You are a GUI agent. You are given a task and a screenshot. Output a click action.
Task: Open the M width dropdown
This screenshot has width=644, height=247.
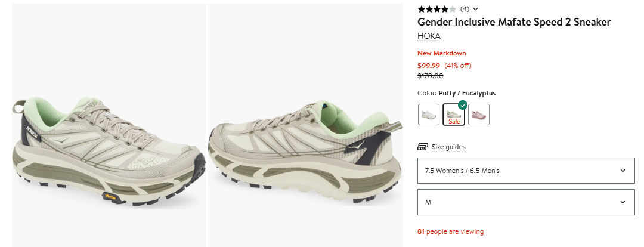pos(526,202)
